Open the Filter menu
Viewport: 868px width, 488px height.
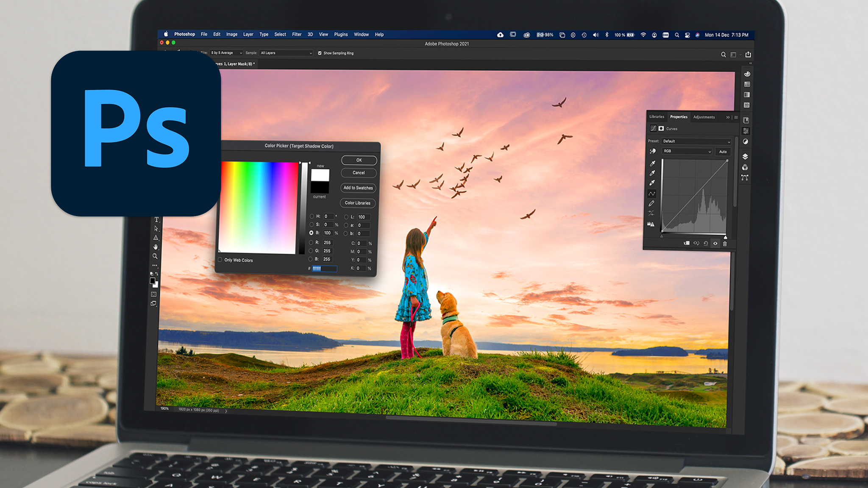tap(297, 34)
